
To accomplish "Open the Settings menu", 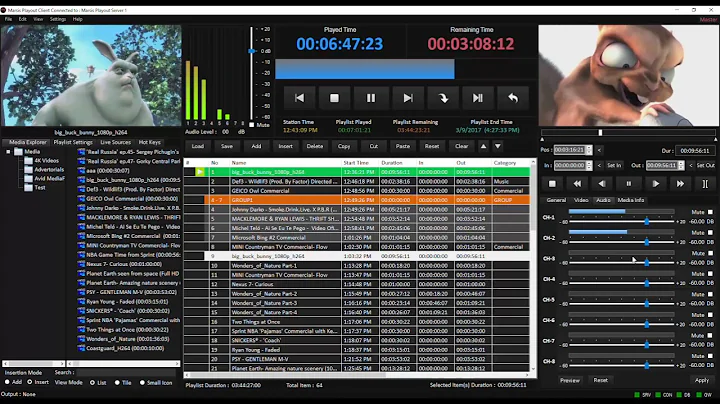I will point(58,19).
